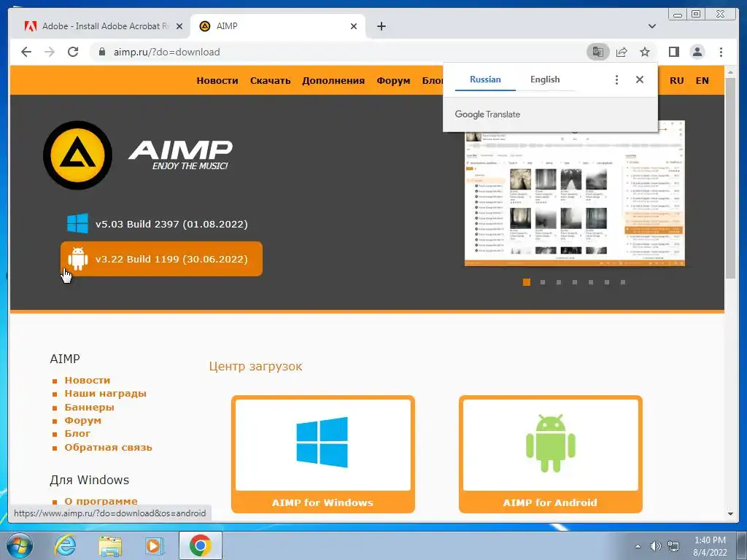The width and height of the screenshot is (747, 560).
Task: Click the Google Translate icon in address bar
Action: (598, 52)
